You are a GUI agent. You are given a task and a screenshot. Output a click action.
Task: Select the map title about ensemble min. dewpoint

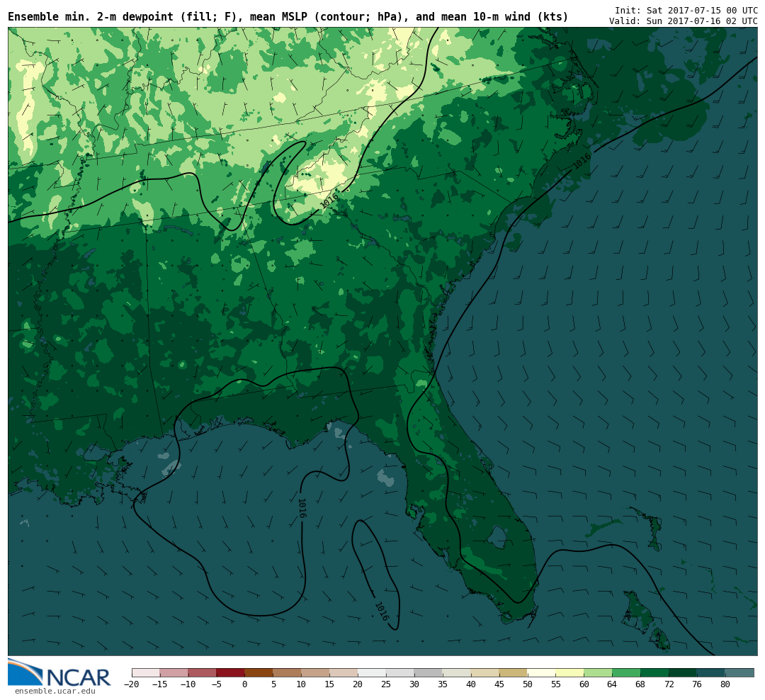288,17
